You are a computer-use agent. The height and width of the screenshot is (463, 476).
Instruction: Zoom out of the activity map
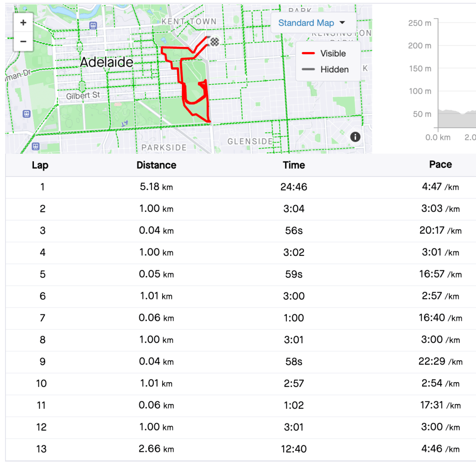click(x=23, y=42)
